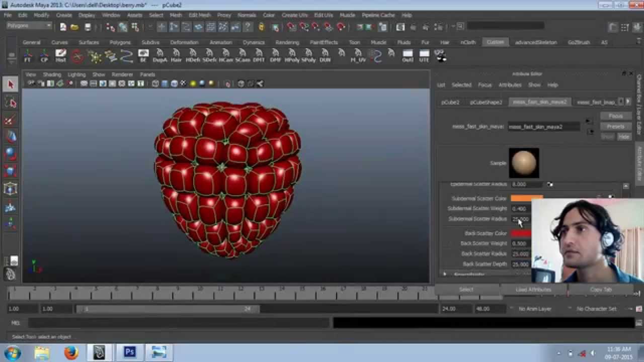Open Firefox from the taskbar
The width and height of the screenshot is (644, 362).
pyautogui.click(x=71, y=352)
